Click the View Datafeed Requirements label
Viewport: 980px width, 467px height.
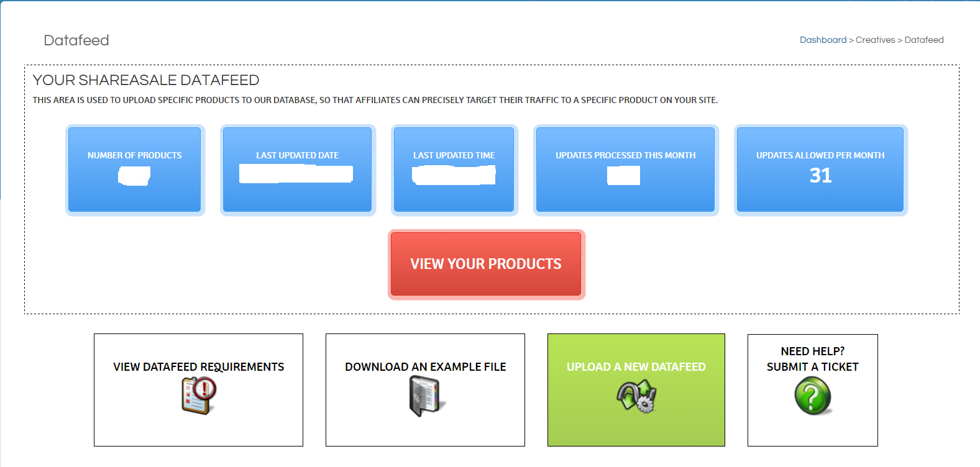click(199, 367)
